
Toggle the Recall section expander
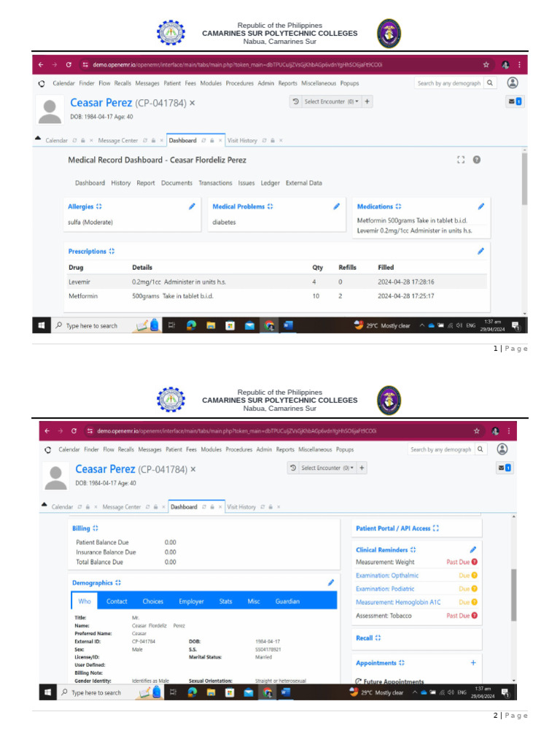pyautogui.click(x=378, y=638)
